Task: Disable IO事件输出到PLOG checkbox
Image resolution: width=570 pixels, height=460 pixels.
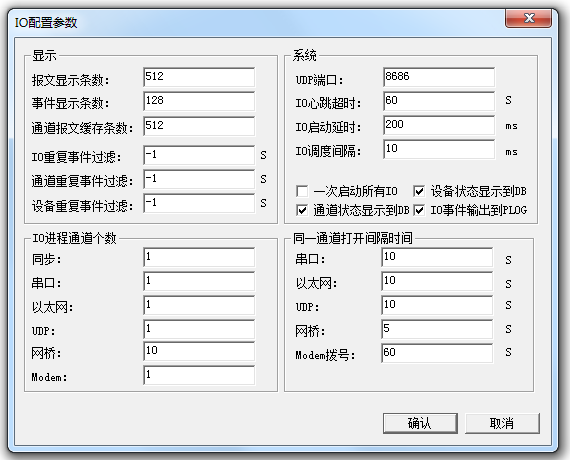Action: coord(419,210)
